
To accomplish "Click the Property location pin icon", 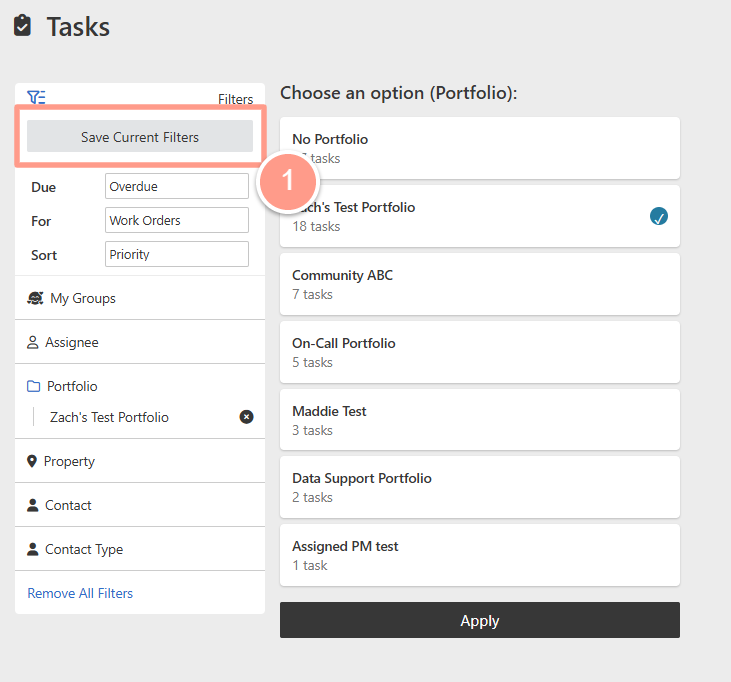I will (x=32, y=461).
